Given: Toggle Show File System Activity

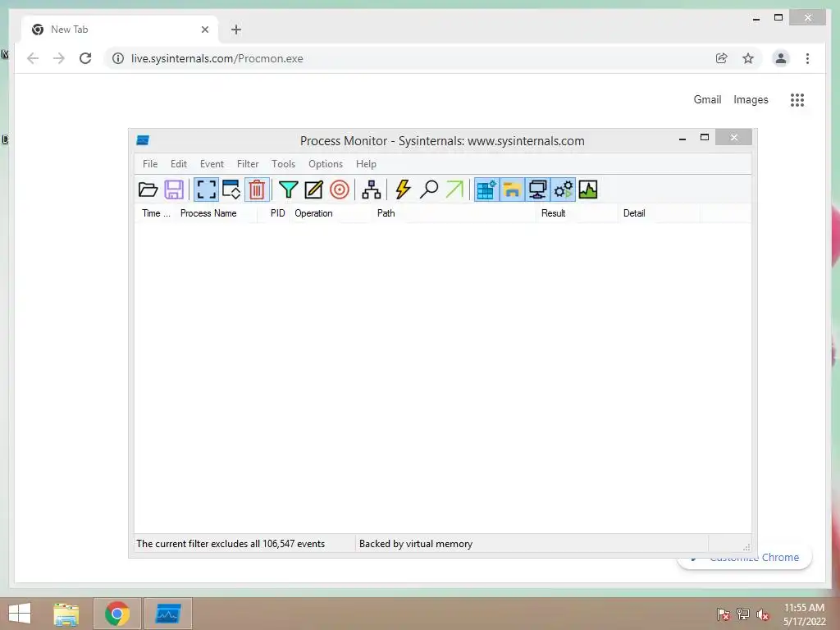Looking at the screenshot, I should click(x=512, y=189).
